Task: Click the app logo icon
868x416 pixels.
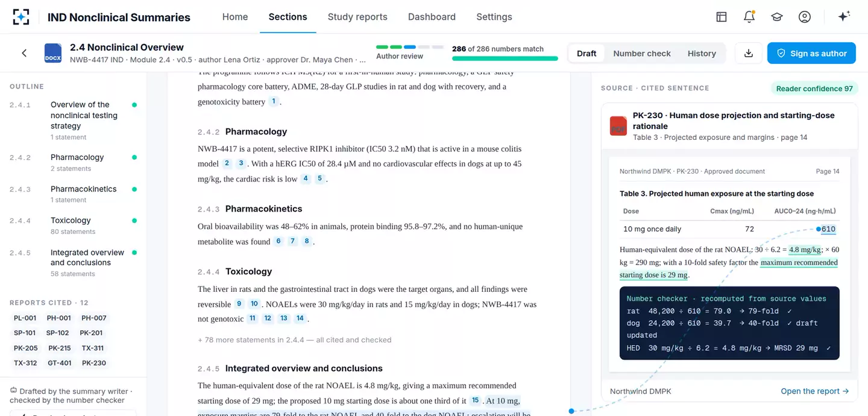Action: [x=21, y=17]
